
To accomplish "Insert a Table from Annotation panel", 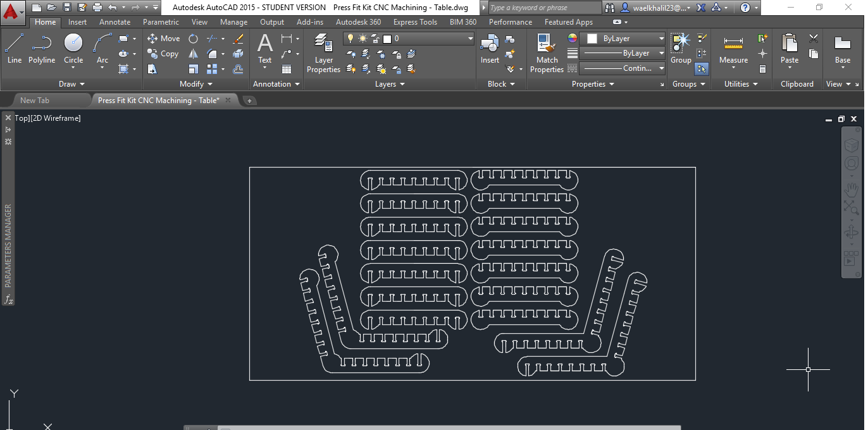I will tap(287, 69).
